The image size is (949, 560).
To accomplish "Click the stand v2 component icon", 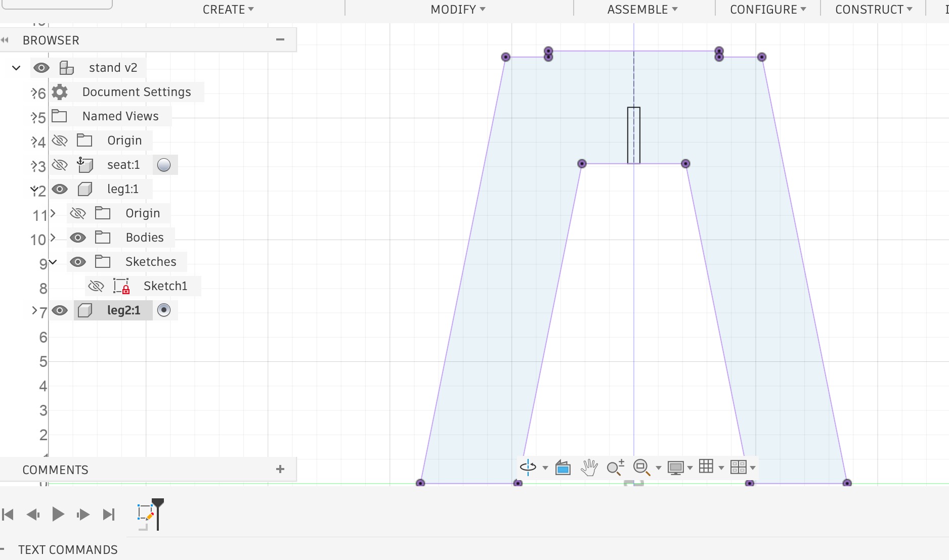I will pos(66,68).
